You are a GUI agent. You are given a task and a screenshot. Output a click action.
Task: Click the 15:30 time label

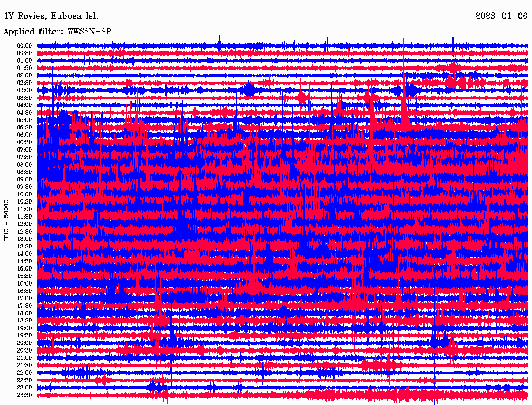point(24,276)
